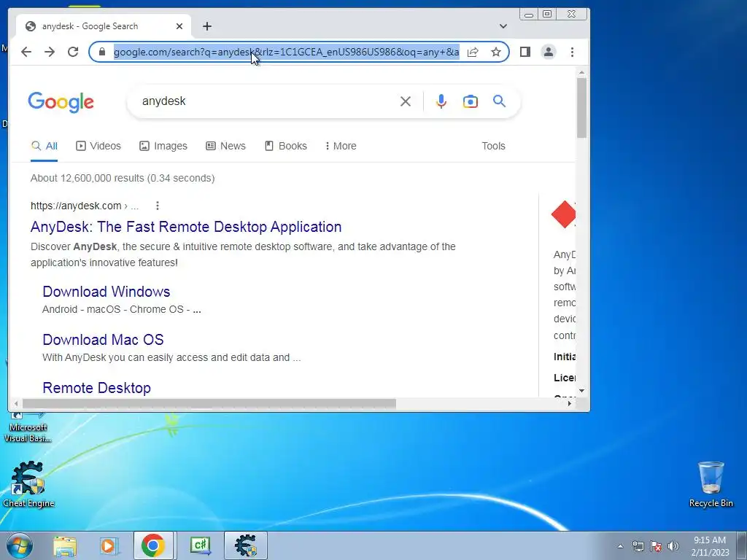
Task: Show hidden system tray icons
Action: click(x=620, y=546)
